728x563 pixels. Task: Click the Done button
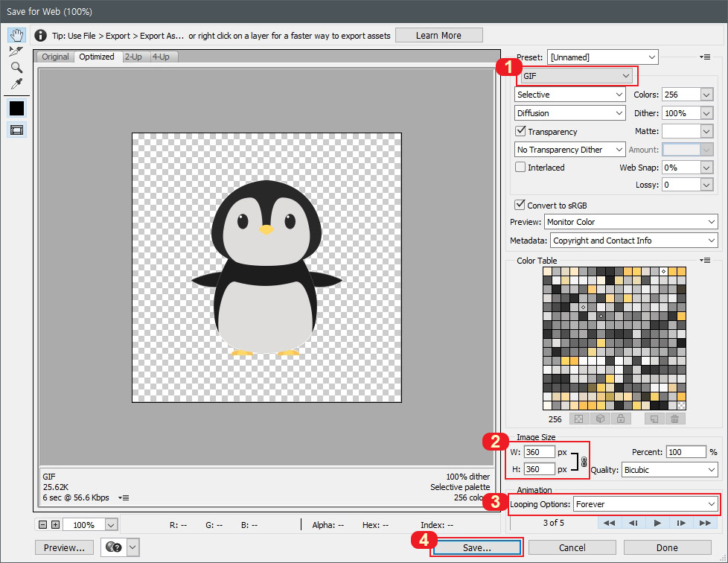(x=667, y=547)
